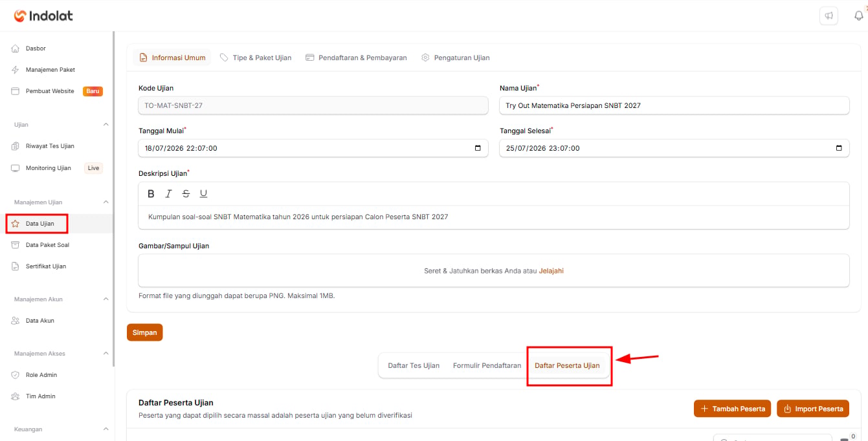This screenshot has height=441, width=868.
Task: Collapse the Manajemen Ujian sidebar section
Action: click(106, 202)
